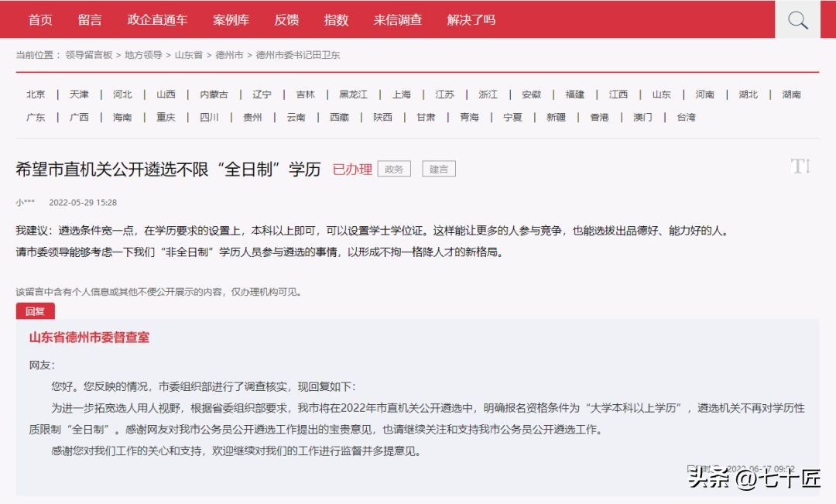
Task: Go to 首页 in the navigation bar
Action: click(x=40, y=20)
